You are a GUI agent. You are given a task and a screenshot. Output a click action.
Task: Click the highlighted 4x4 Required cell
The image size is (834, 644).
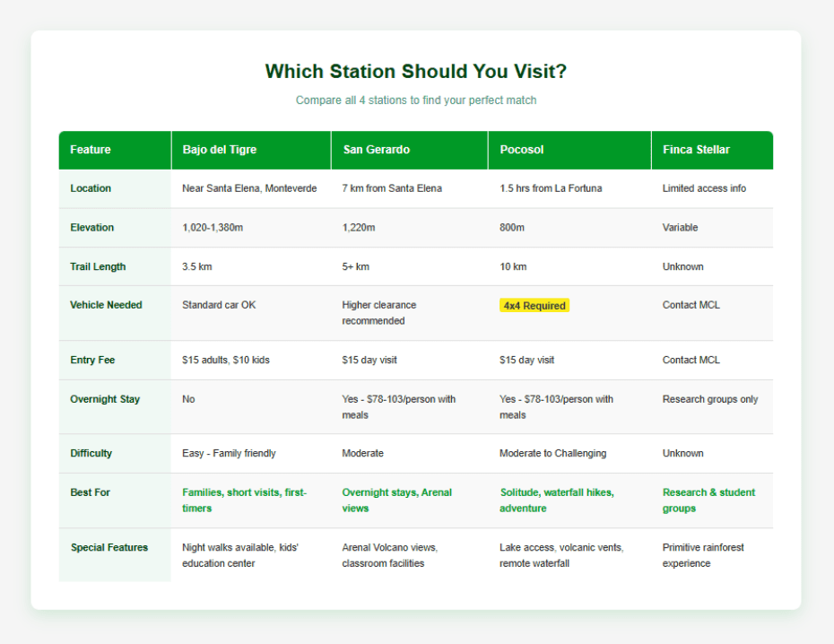(x=534, y=305)
